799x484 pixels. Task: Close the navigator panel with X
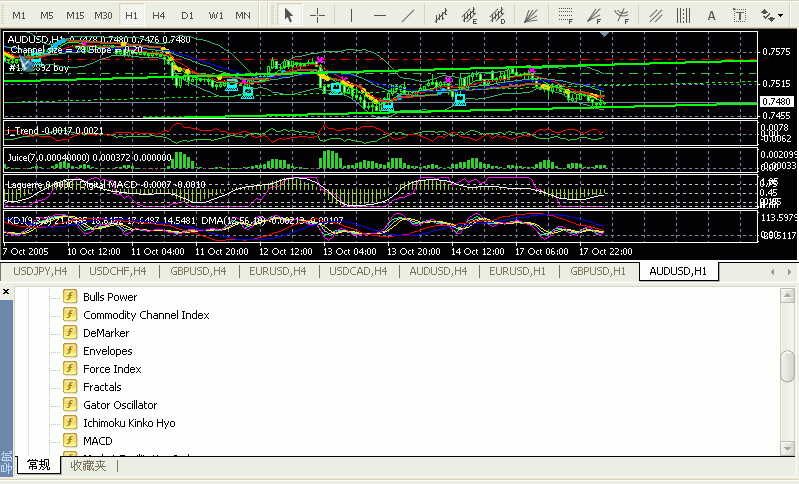[x=6, y=292]
